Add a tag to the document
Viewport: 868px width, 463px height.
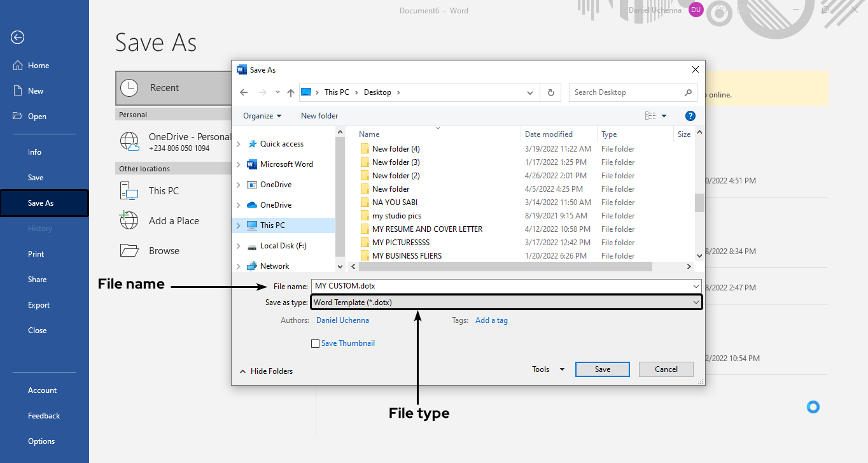tap(491, 320)
